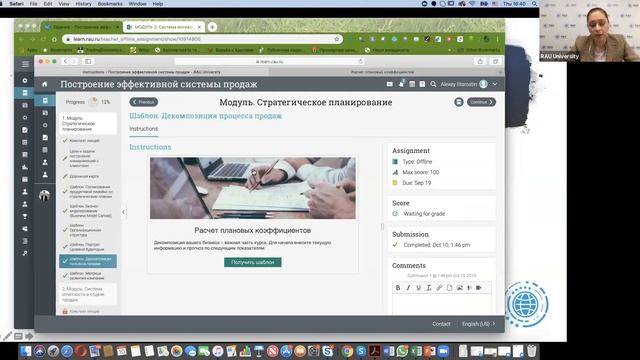Open Finder from the Dock
This screenshot has height=360, width=640.
26,351
